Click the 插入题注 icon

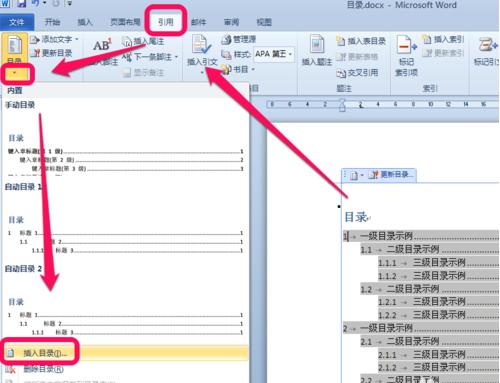point(317,44)
